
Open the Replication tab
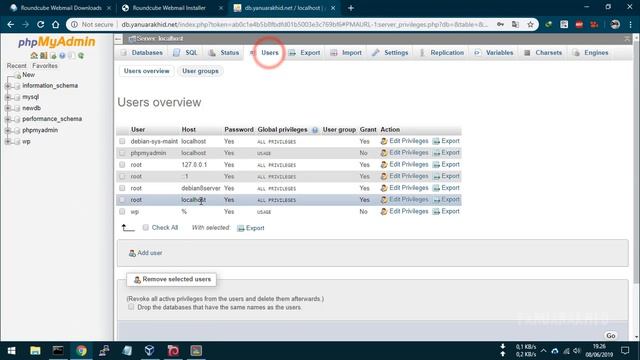(x=442, y=53)
